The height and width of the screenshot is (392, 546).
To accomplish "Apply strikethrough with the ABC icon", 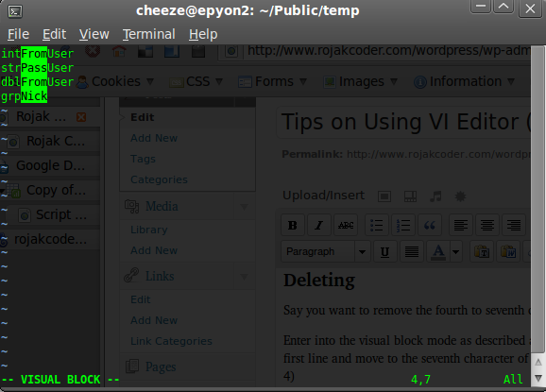I will 346,225.
